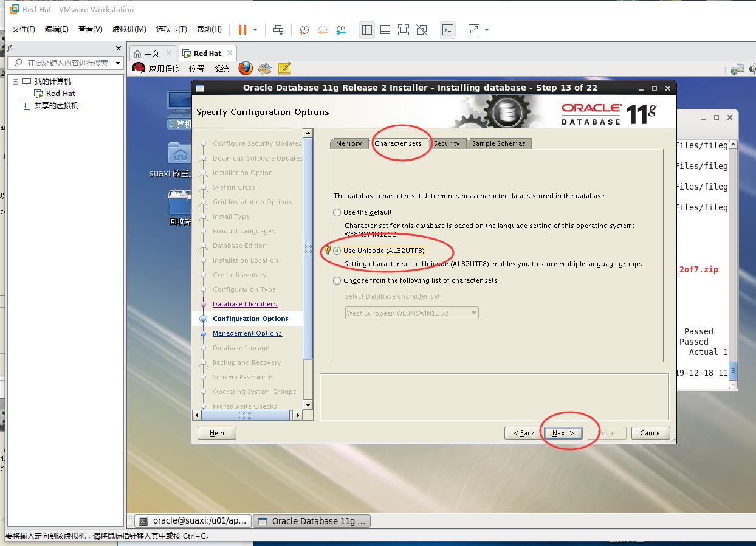756x546 pixels.
Task: Close the 库 library panel
Action: (119, 48)
